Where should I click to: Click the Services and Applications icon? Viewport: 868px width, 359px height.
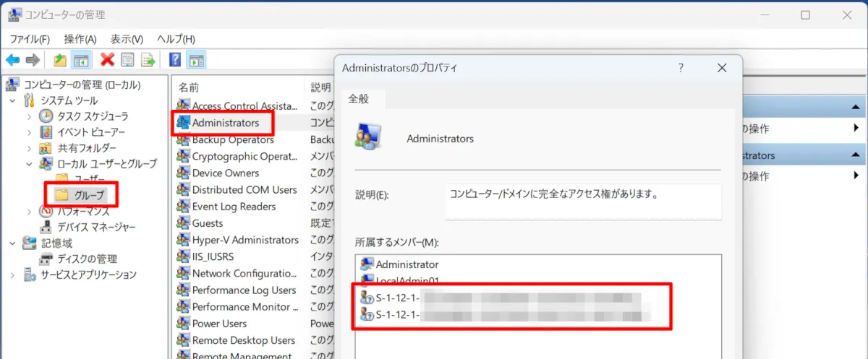point(30,274)
